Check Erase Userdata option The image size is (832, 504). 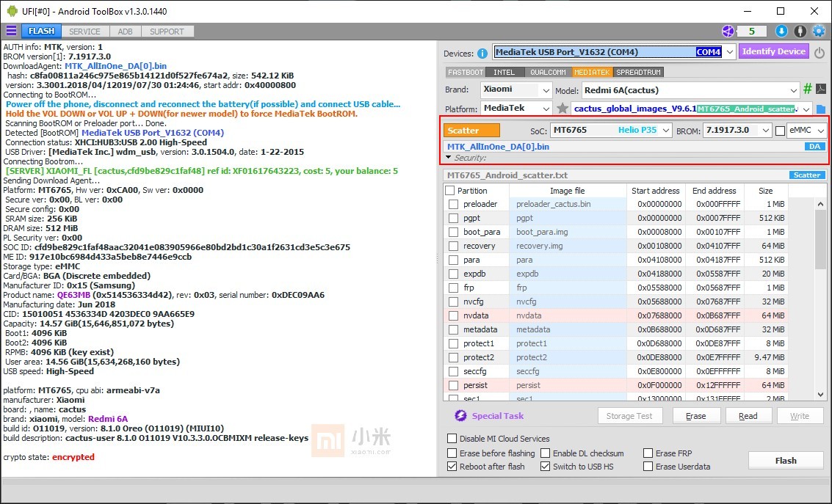pos(648,467)
